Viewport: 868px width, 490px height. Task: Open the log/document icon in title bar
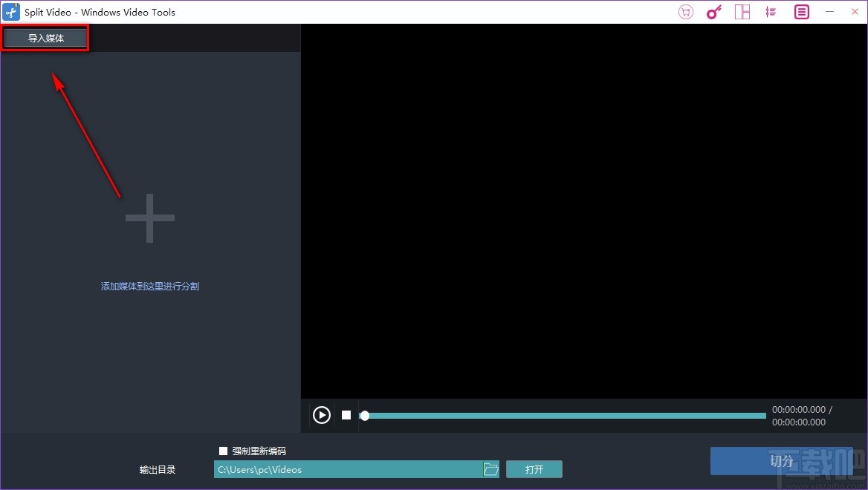click(x=800, y=11)
